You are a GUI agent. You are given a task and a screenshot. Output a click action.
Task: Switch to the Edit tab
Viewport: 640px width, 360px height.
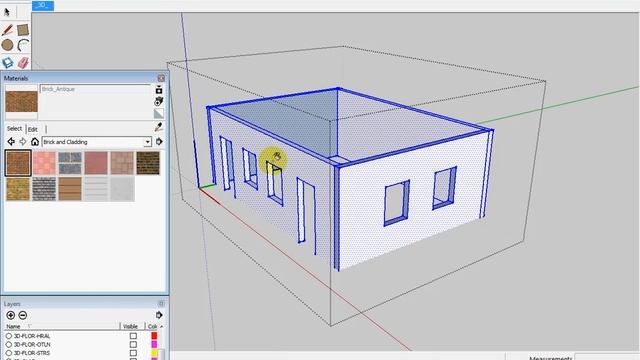coord(33,129)
